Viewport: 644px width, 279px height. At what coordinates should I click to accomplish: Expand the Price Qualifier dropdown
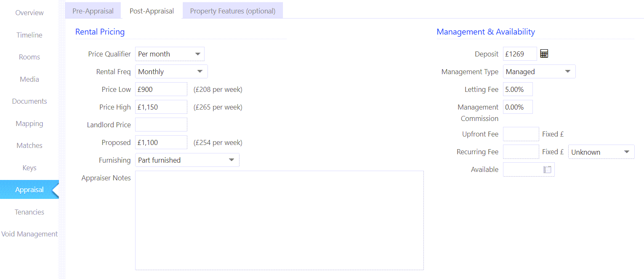coord(170,54)
